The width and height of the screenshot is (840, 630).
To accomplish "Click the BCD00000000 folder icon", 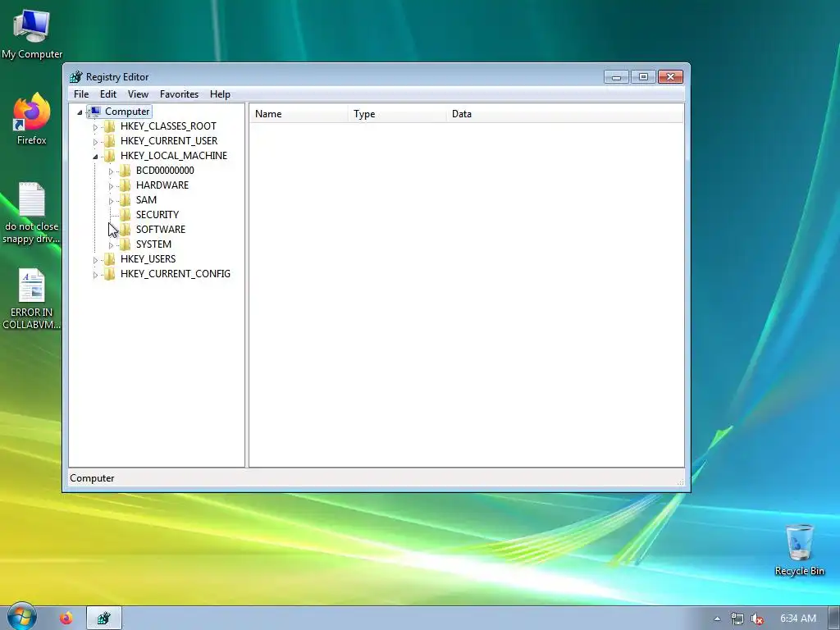I will pos(126,171).
